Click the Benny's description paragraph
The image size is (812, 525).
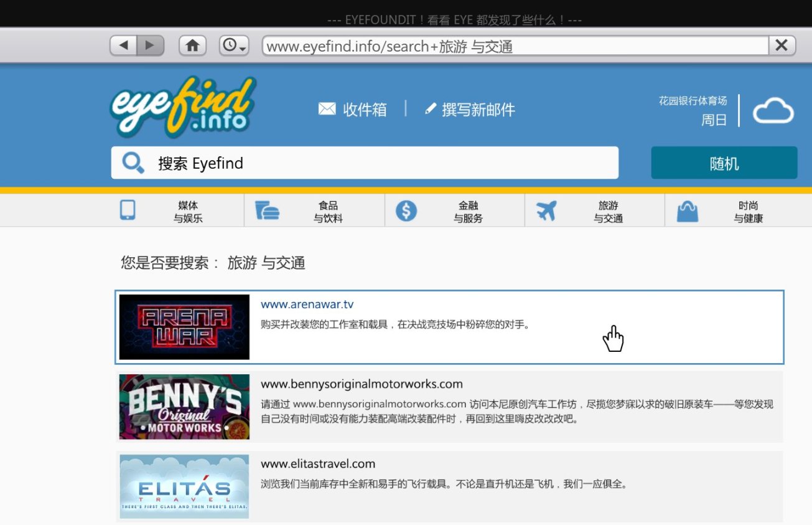[x=517, y=412]
